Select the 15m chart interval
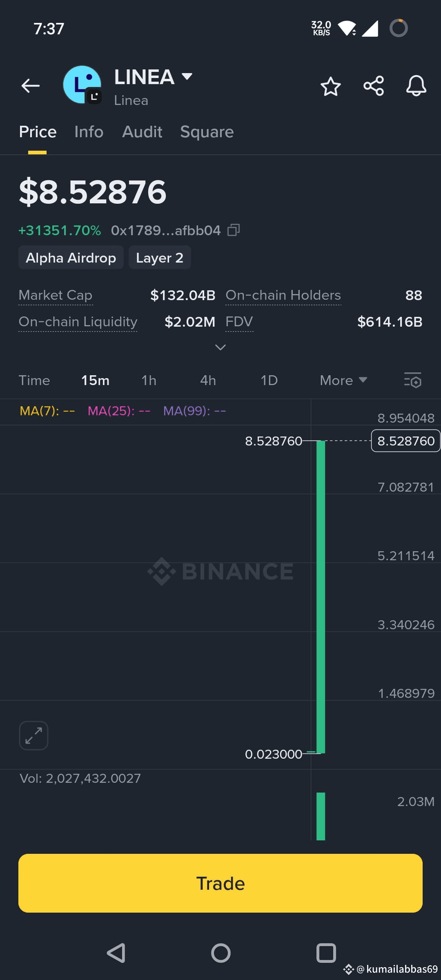 [x=95, y=380]
